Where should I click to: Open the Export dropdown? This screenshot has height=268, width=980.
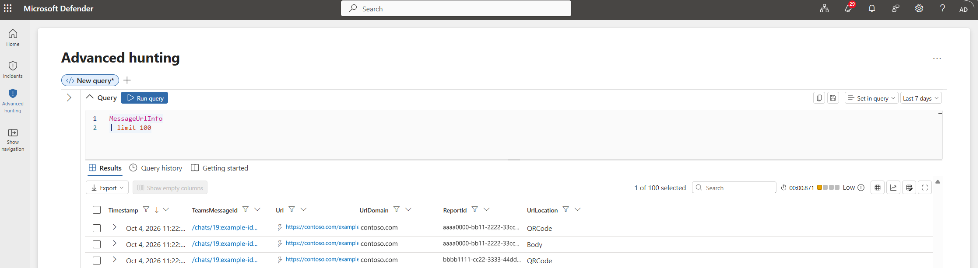click(x=107, y=188)
